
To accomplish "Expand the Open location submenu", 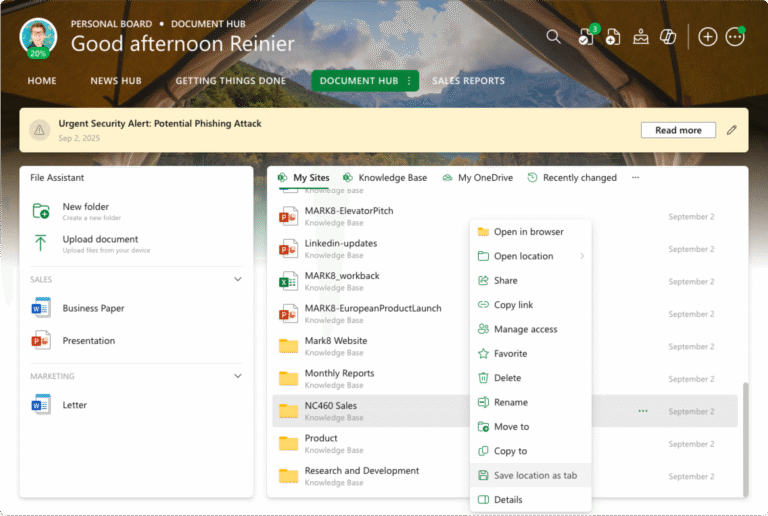I will click(x=582, y=256).
